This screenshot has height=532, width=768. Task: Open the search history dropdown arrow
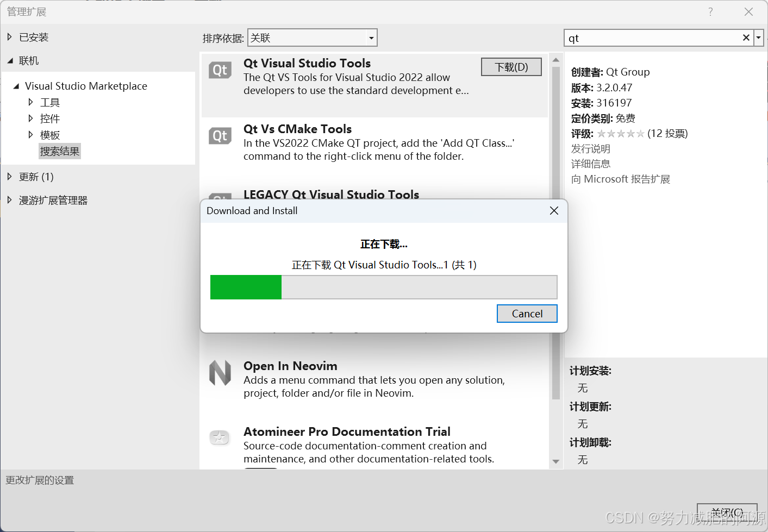759,38
